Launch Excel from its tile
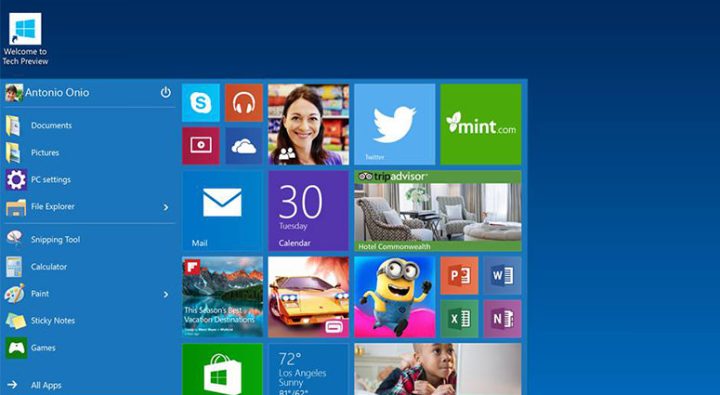The image size is (720, 395). [459, 319]
